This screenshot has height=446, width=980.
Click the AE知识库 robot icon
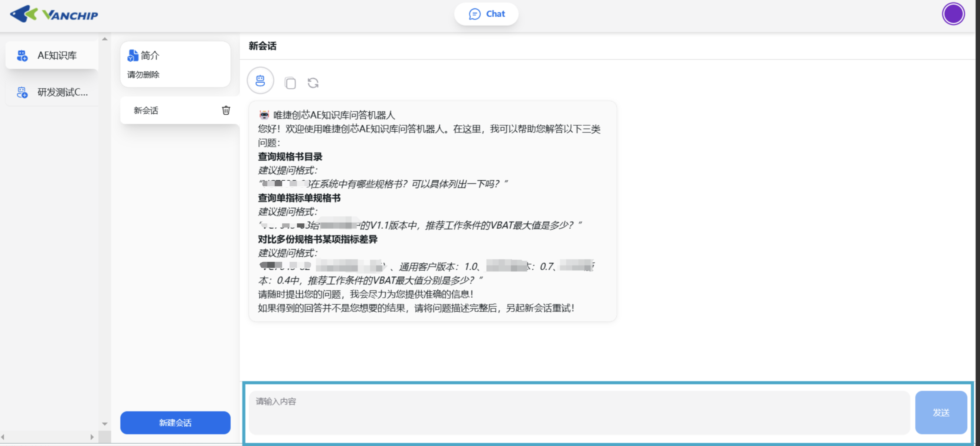tap(22, 56)
